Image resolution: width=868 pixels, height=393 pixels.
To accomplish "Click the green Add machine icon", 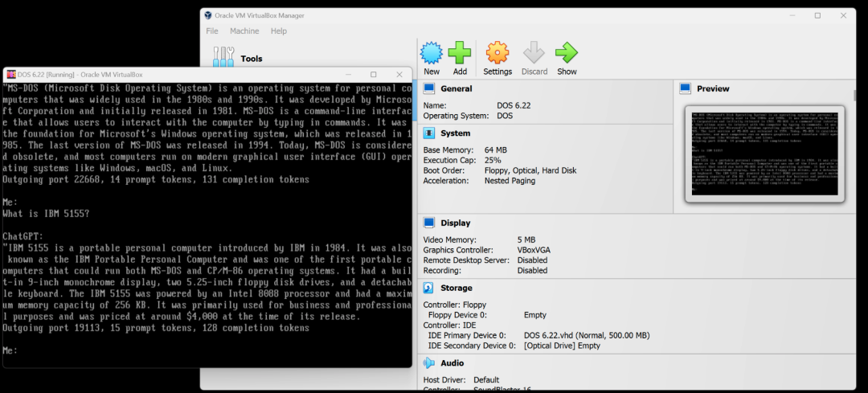I will (460, 53).
